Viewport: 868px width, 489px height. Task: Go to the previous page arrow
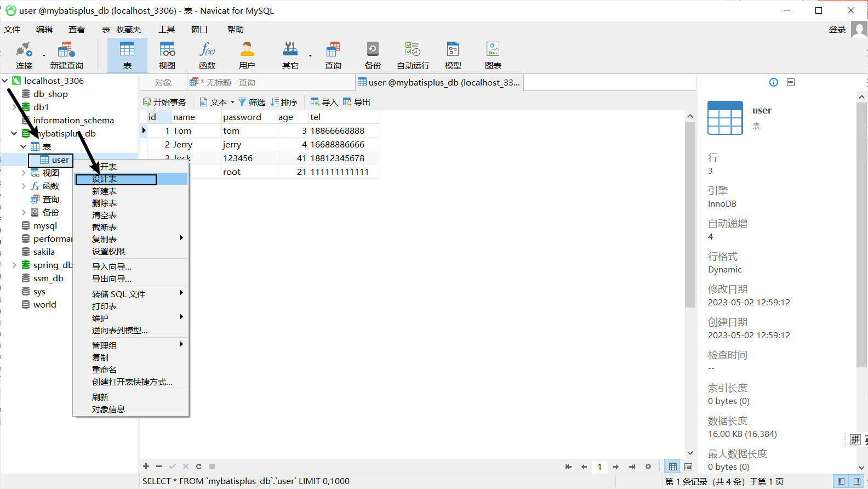pyautogui.click(x=584, y=467)
